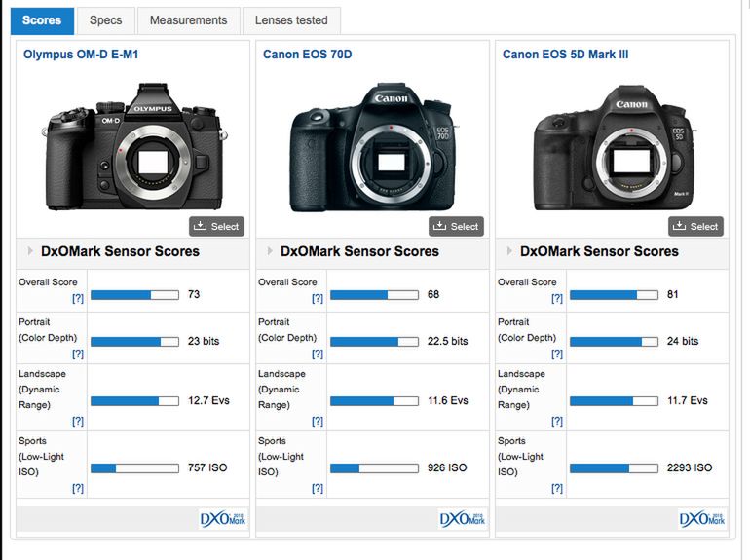750x560 pixels.
Task: Open Overall Score help [?] for Canon 5D Mark III
Action: click(x=557, y=298)
